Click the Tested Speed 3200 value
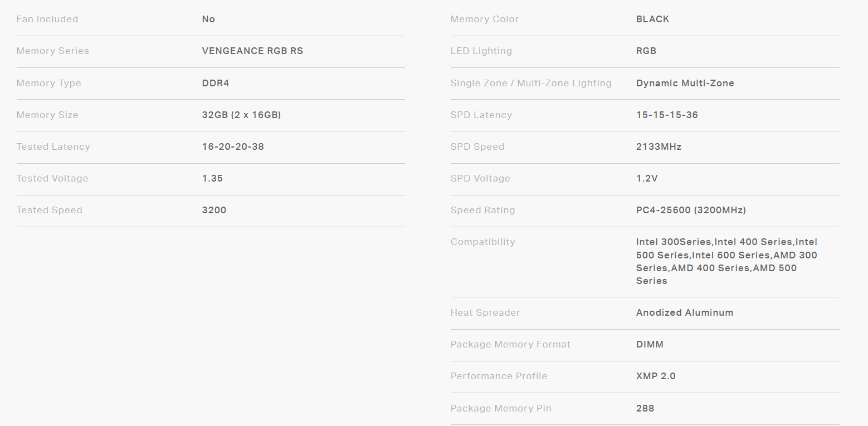This screenshot has width=868, height=426. point(214,210)
